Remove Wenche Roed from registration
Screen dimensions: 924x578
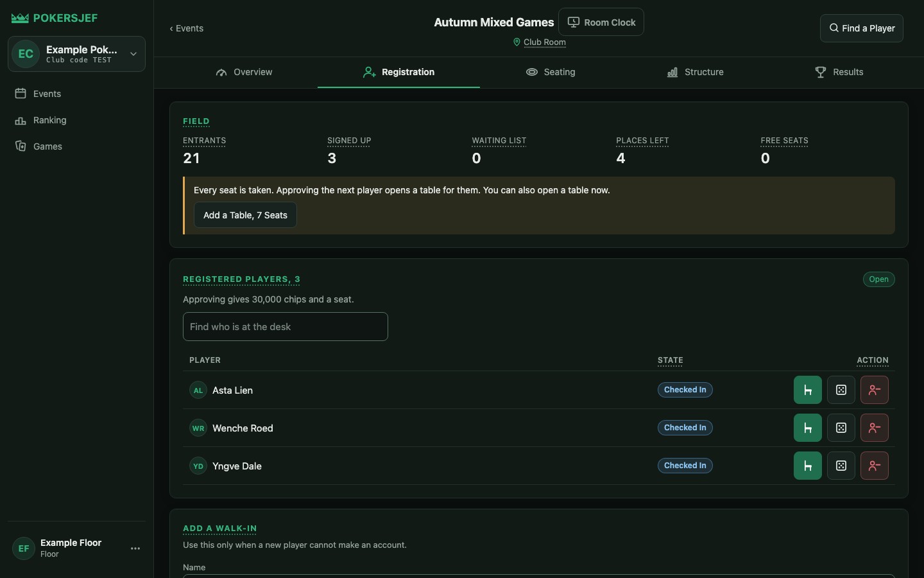[874, 428]
